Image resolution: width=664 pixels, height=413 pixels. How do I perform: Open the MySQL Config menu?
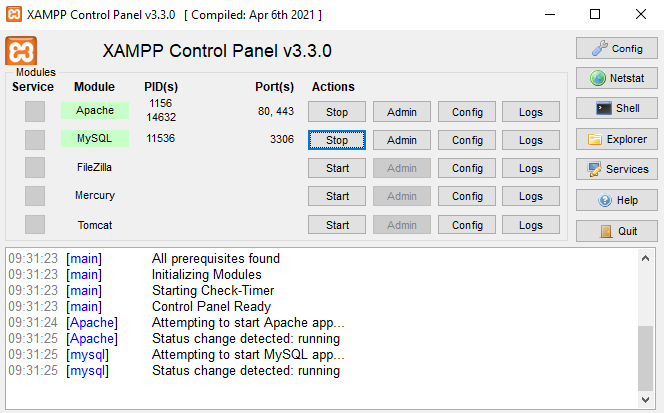coord(467,140)
